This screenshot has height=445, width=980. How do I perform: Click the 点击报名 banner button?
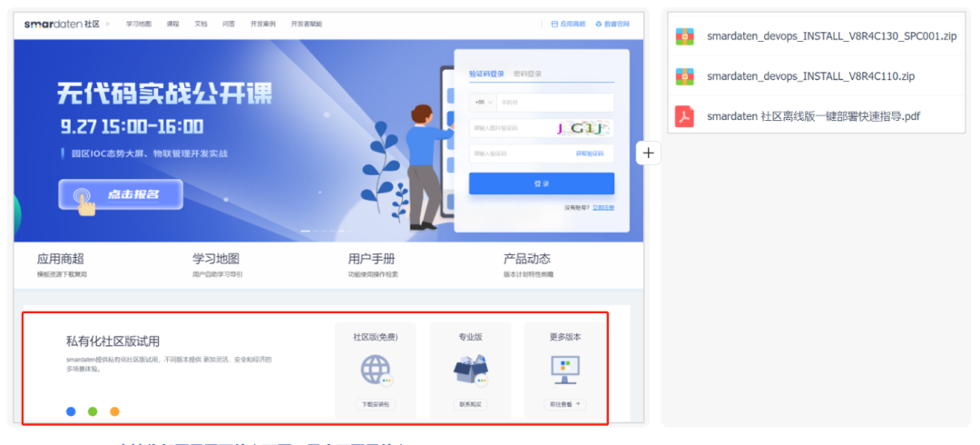pos(121,194)
